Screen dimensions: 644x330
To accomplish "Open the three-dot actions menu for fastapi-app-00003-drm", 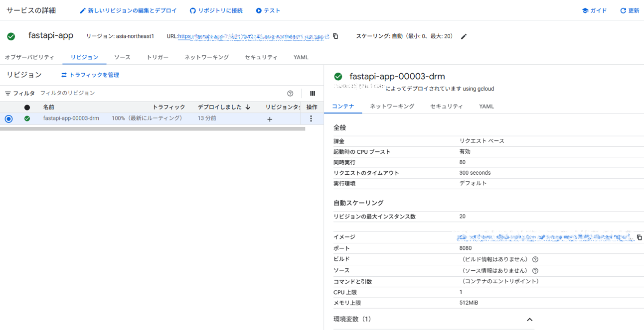I will [311, 118].
